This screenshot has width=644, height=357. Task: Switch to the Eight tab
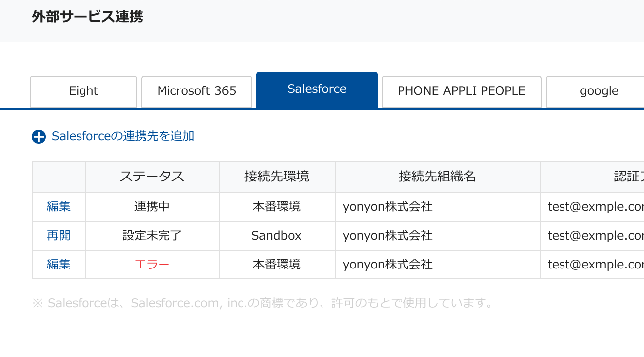click(x=83, y=91)
